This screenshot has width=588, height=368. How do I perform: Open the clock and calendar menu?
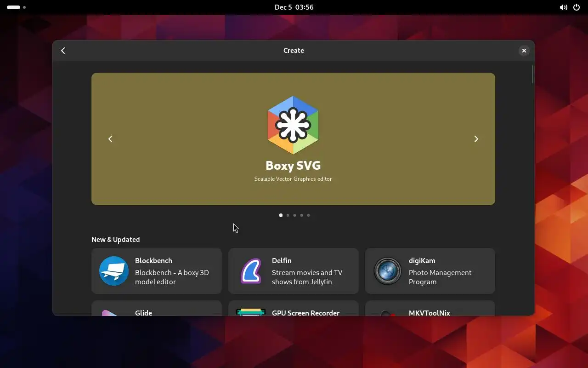294,7
